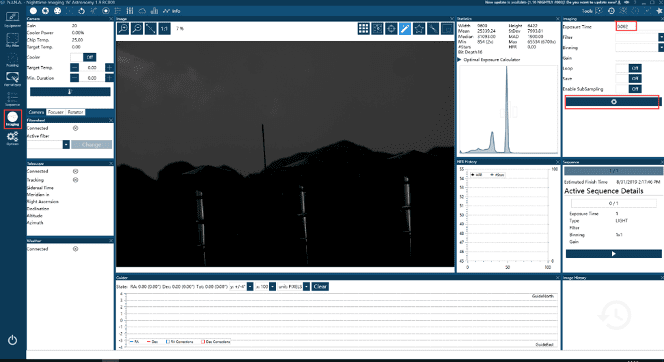Close the Statistics panel
Viewport: 664px width, 362px height.
pyautogui.click(x=557, y=19)
